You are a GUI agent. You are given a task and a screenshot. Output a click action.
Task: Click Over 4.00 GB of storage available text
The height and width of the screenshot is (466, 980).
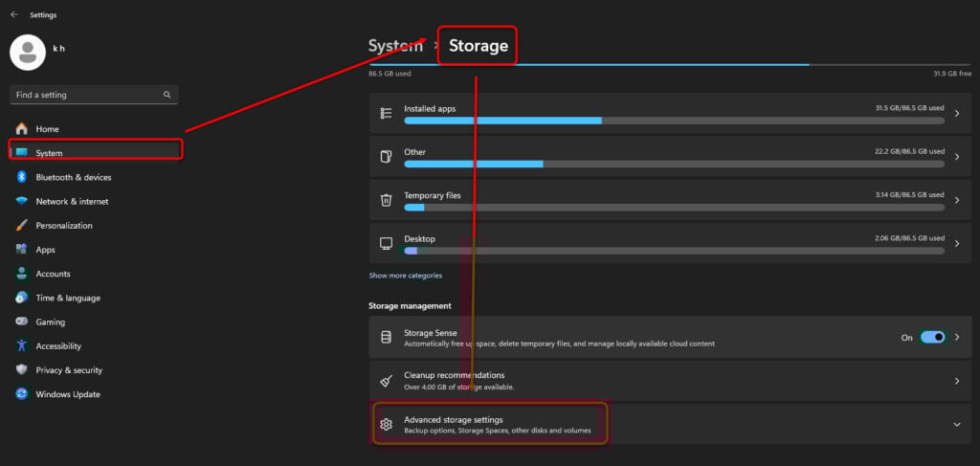coord(458,388)
